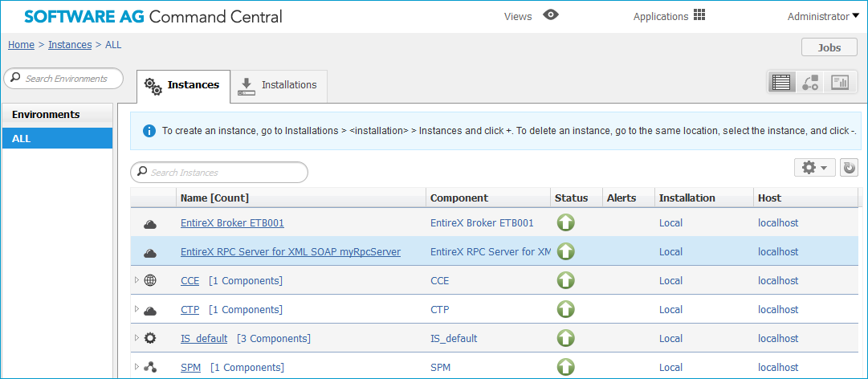
Task: Focus the Search Environments field
Action: pos(63,79)
